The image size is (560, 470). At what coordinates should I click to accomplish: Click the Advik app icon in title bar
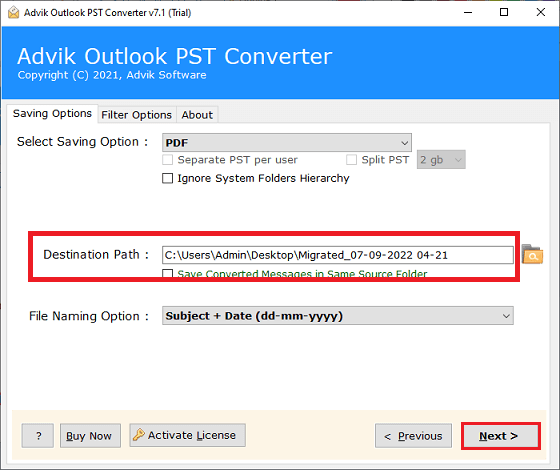pos(14,12)
